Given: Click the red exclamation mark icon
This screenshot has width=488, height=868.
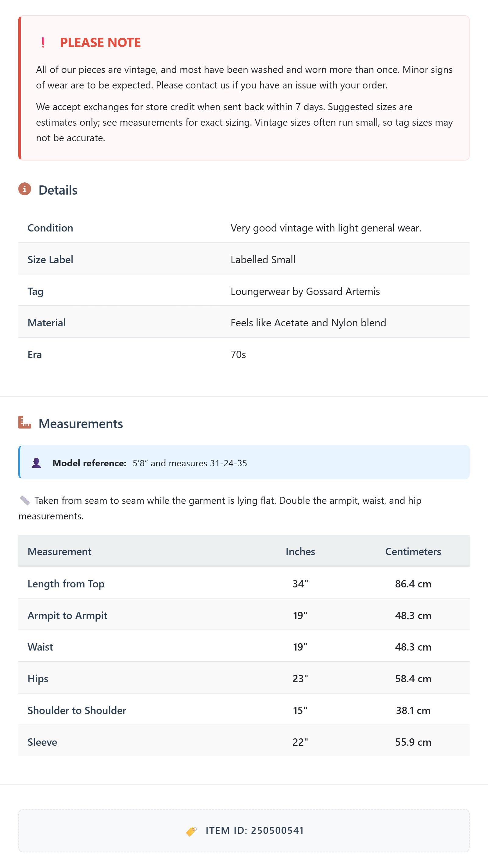Looking at the screenshot, I should [43, 42].
